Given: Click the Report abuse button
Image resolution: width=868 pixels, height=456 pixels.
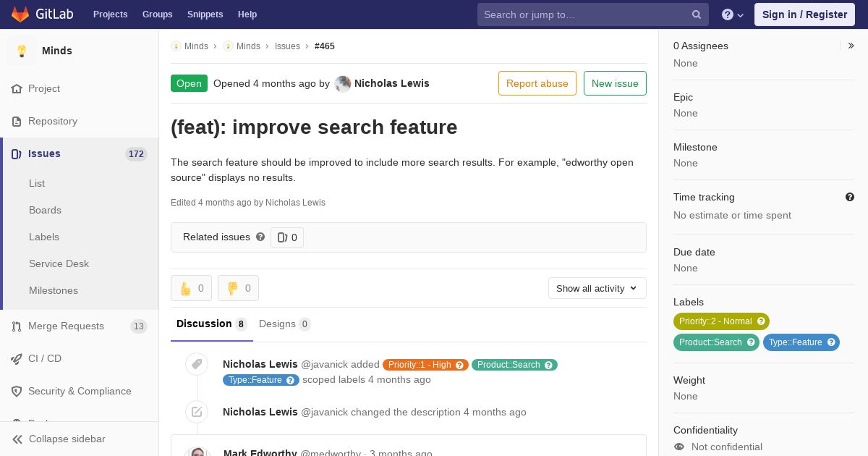Looking at the screenshot, I should click(537, 83).
